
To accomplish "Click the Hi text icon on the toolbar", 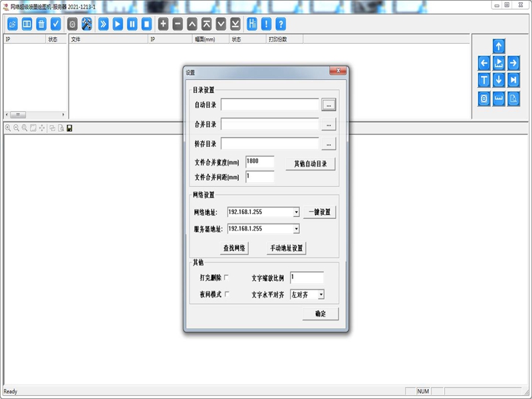I will [x=251, y=24].
